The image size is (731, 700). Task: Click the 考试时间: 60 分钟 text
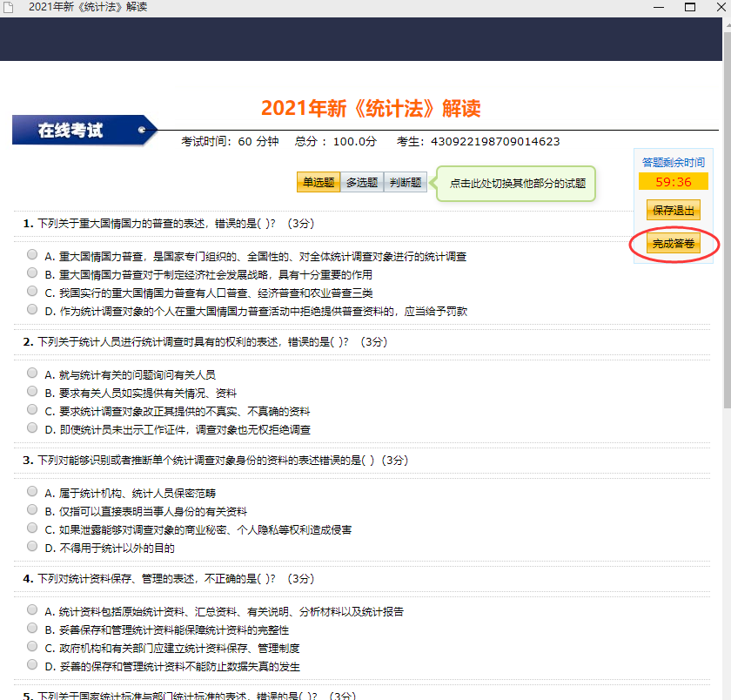click(x=230, y=141)
